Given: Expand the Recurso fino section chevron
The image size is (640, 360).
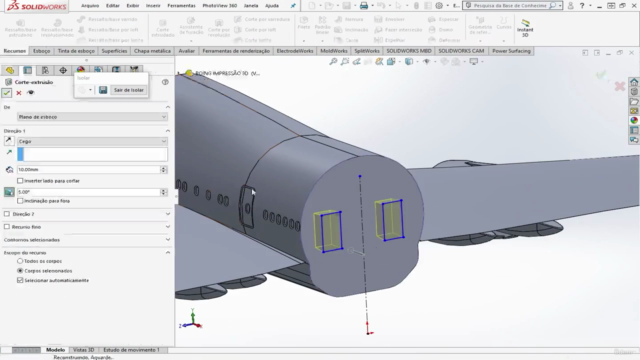Looking at the screenshot, I should (x=168, y=227).
